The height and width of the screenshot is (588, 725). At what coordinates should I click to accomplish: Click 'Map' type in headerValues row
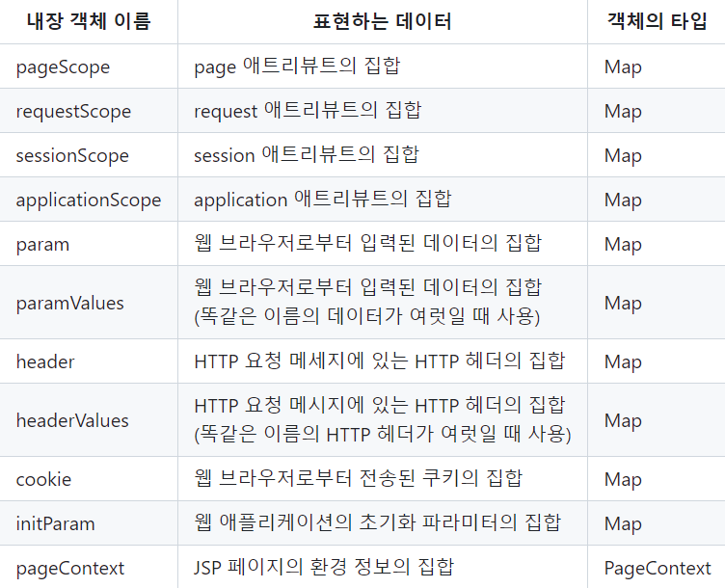tap(623, 421)
